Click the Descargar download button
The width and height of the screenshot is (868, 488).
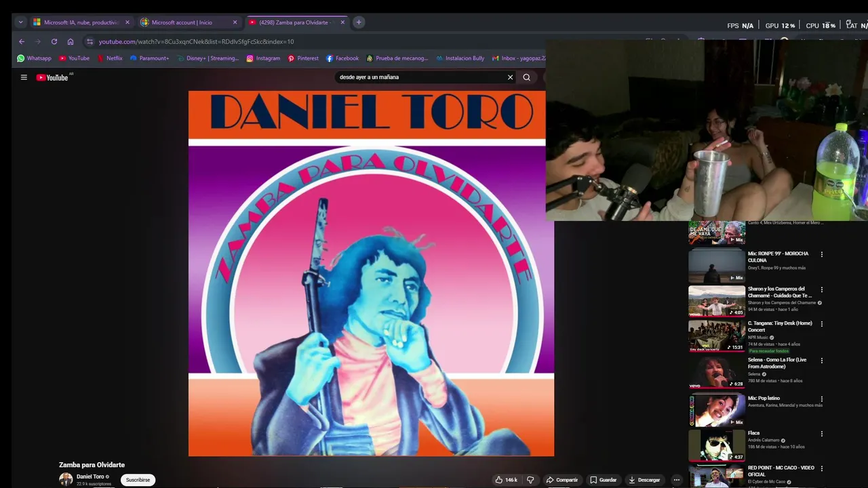tap(644, 480)
